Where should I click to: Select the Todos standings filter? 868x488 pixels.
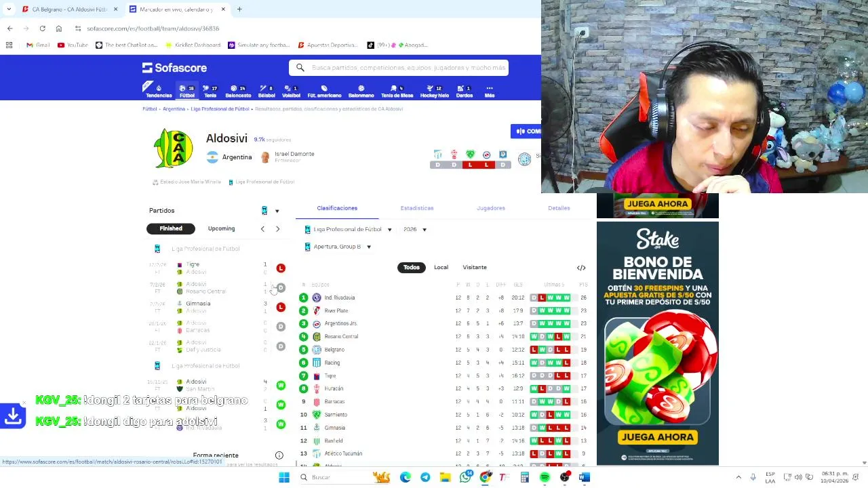(412, 268)
